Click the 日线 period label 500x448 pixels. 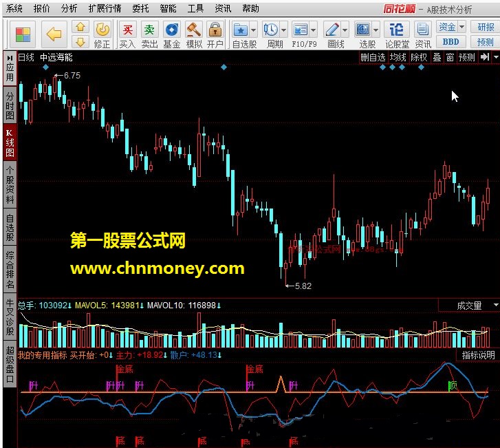click(26, 57)
